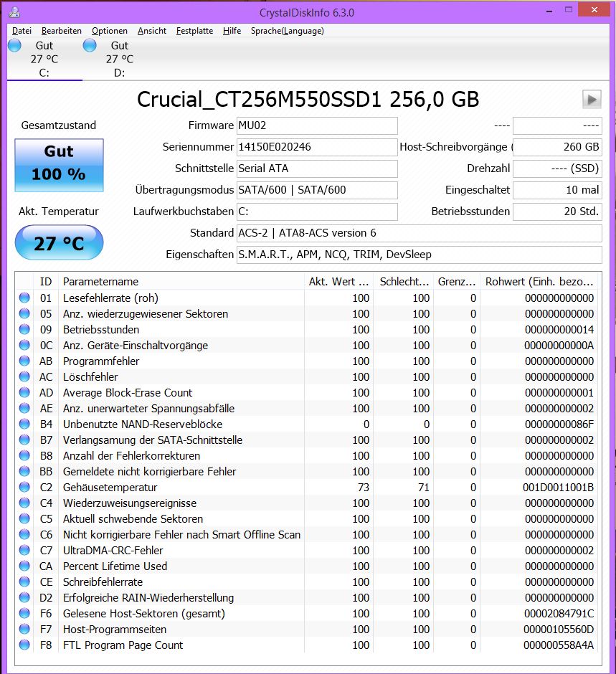Click the Parametername column header
The width and height of the screenshot is (616, 674).
click(x=181, y=282)
